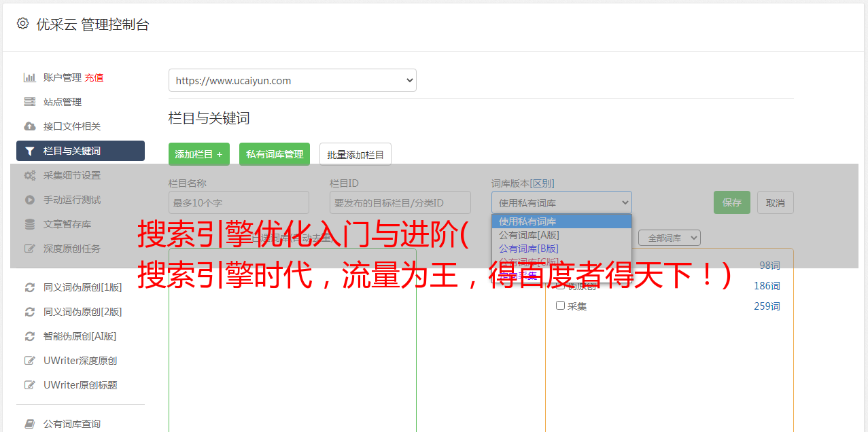
Task: Click the bar chart icon for 账户管理
Action: 30,77
